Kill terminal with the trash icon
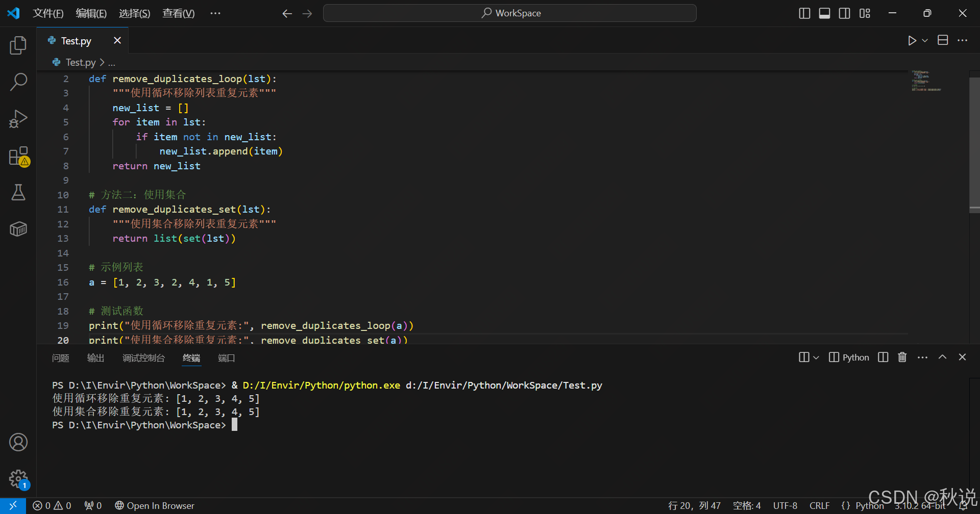 (902, 357)
